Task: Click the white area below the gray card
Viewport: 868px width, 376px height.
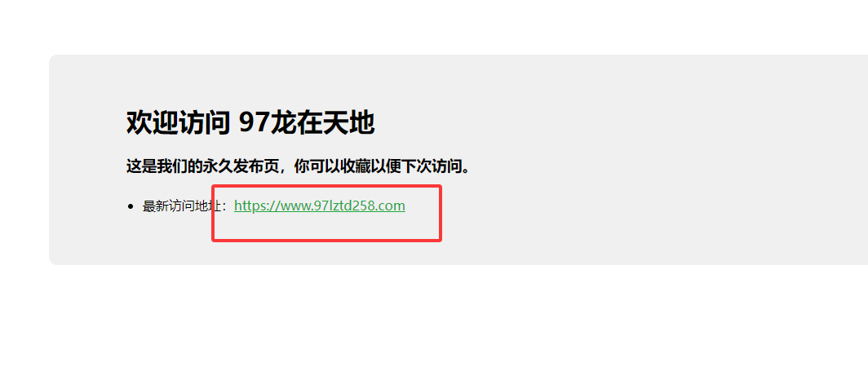Action: coord(434,321)
